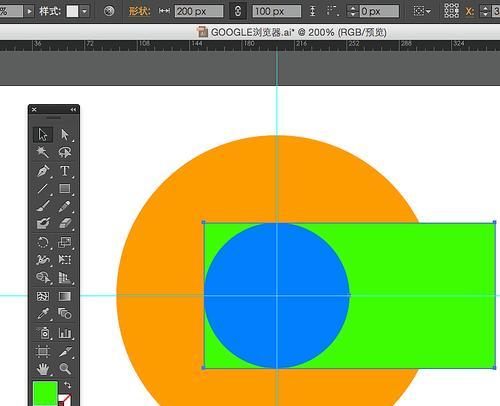Click the bottom-left anchor of green rectangle
Image resolution: width=500 pixels, height=406 pixels.
[x=204, y=368]
